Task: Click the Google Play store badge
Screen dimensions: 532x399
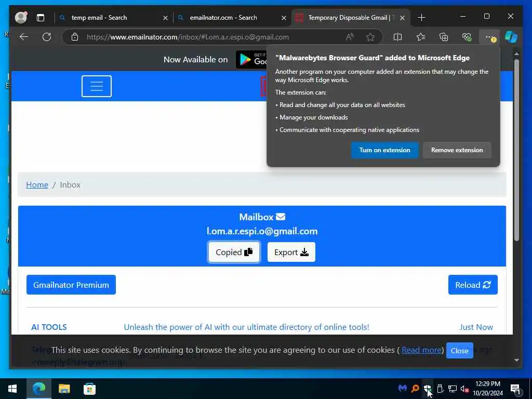Action: coord(251,59)
